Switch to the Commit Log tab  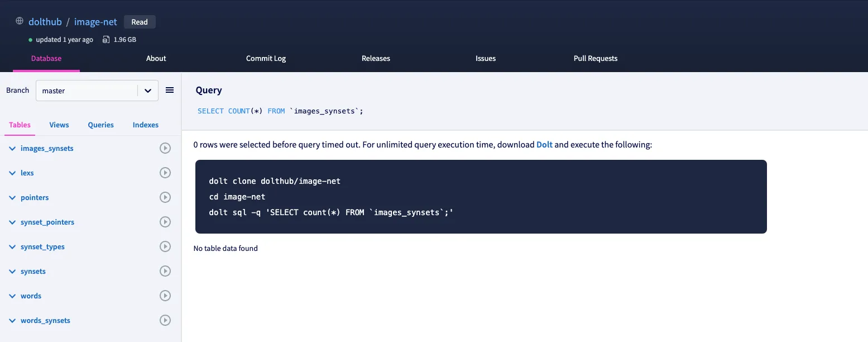point(266,58)
